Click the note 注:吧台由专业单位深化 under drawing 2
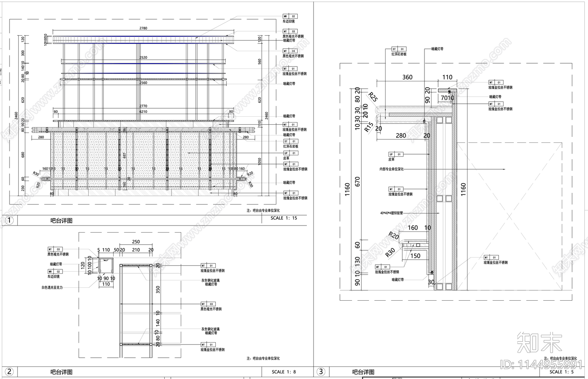Image resolution: width=588 pixels, height=379 pixels. [263, 358]
